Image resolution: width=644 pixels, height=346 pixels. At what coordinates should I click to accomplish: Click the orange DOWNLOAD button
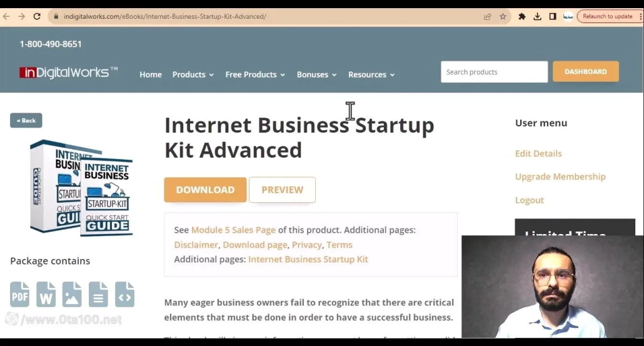[x=205, y=190]
